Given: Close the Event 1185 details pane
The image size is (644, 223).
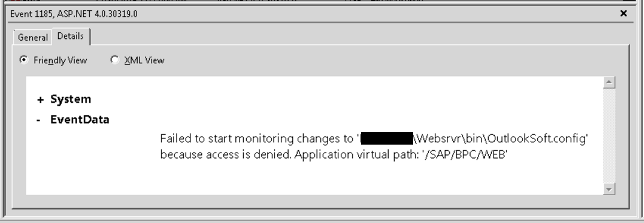Looking at the screenshot, I should coord(623,13).
